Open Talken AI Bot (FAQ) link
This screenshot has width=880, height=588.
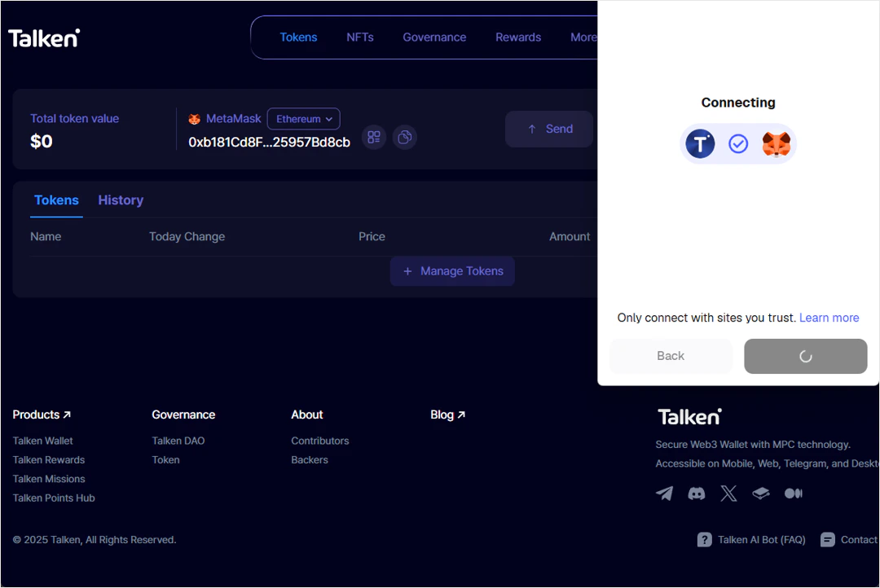click(x=762, y=540)
